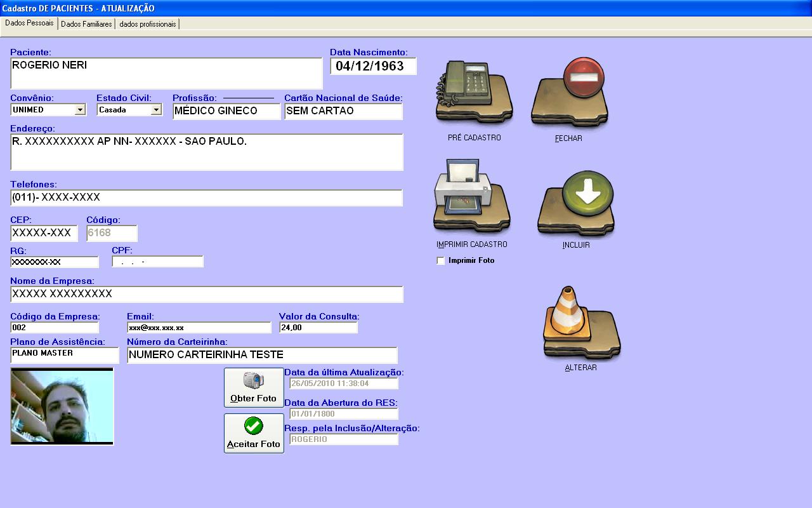Click the FECHAR label text
The width and height of the screenshot is (812, 508).
568,138
